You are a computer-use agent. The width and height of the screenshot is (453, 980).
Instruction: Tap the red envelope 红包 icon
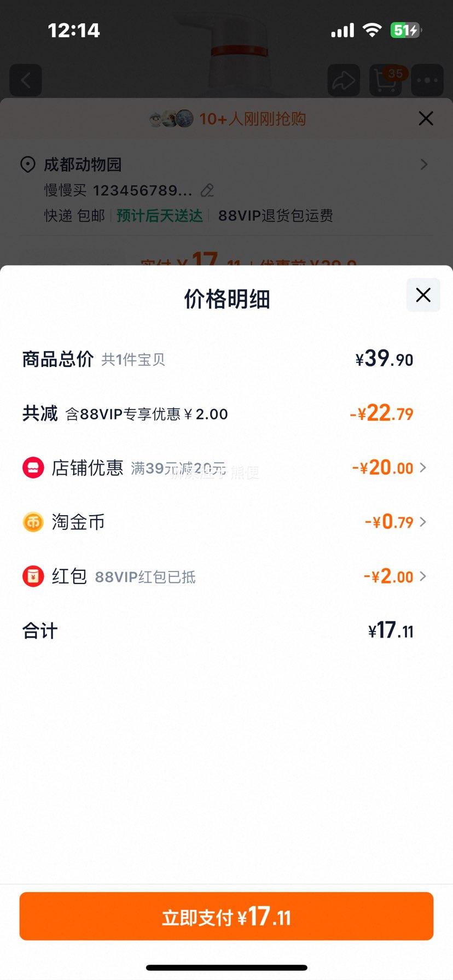(33, 576)
